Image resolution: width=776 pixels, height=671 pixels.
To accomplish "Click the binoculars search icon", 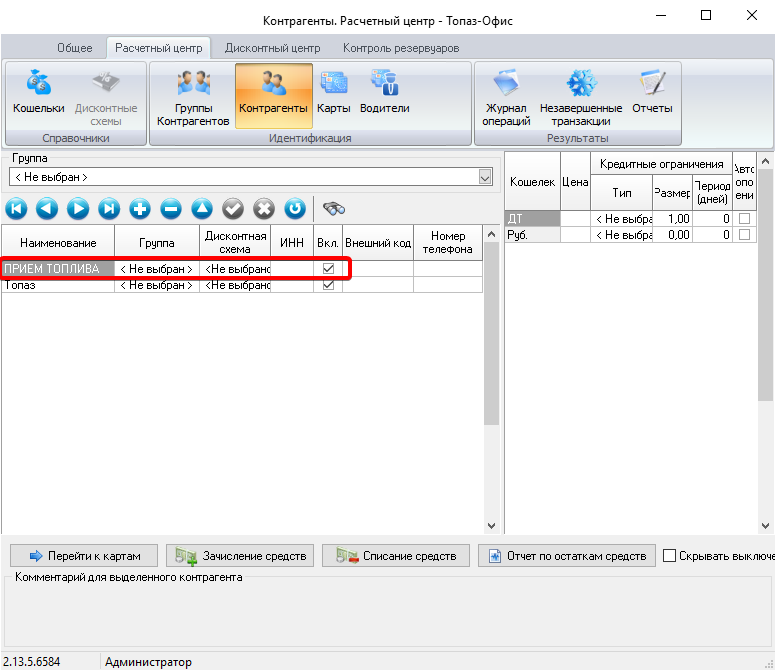I will tap(334, 209).
